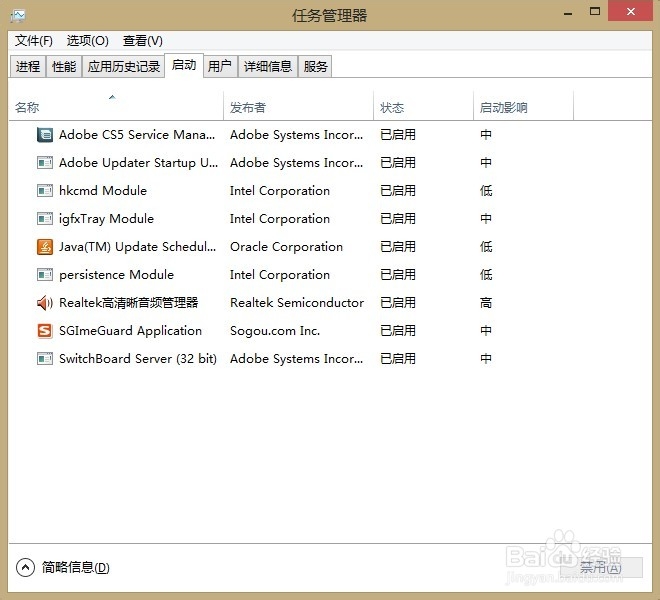The width and height of the screenshot is (660, 600).
Task: Click 已启用 status in the hkcmd Module row
Action: point(398,191)
